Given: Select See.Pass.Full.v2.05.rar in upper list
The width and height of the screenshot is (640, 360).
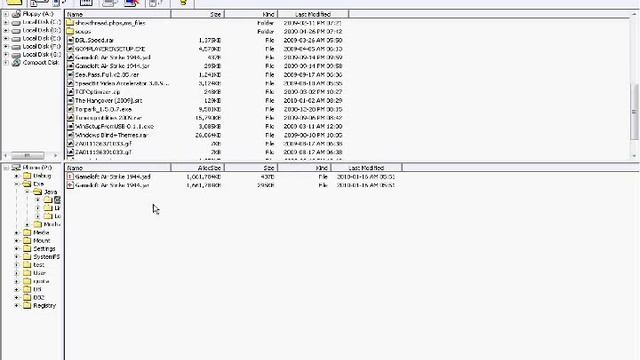Looking at the screenshot, I should pos(107,75).
